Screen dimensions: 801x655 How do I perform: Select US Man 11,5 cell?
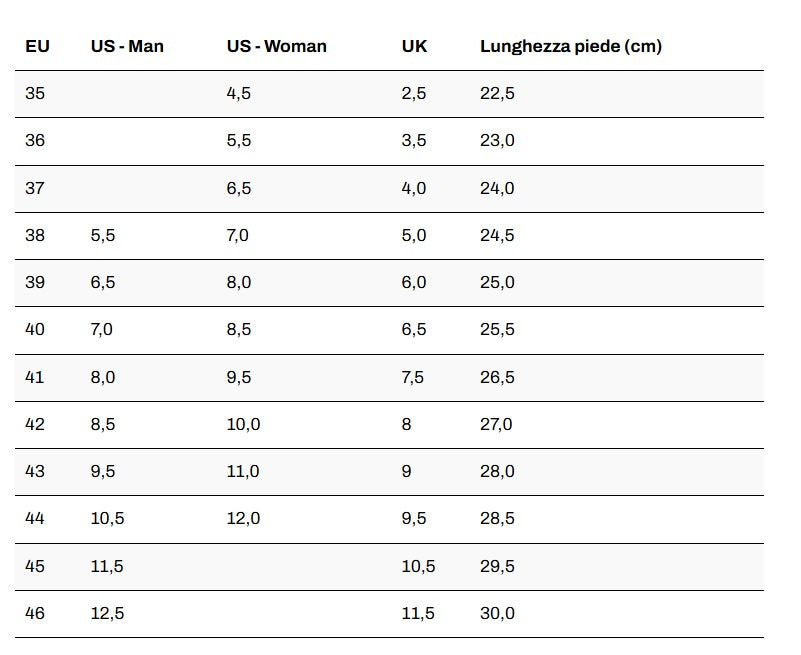(106, 566)
